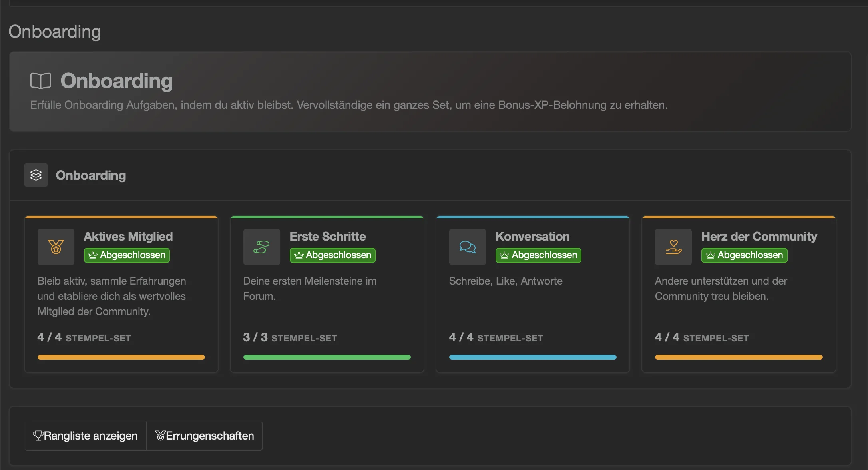This screenshot has width=868, height=470.
Task: Click the 'Schreibe, Like, Antworte' description
Action: [x=506, y=281]
